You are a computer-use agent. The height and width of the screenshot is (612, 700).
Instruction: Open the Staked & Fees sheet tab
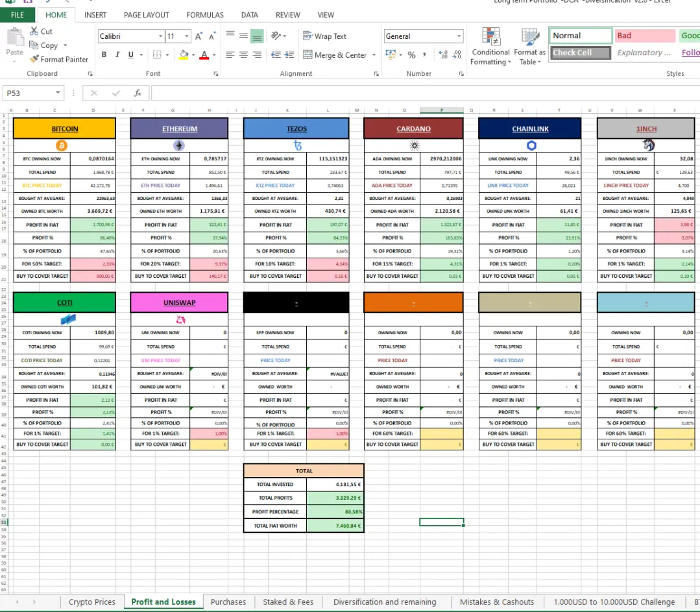pyautogui.click(x=288, y=602)
